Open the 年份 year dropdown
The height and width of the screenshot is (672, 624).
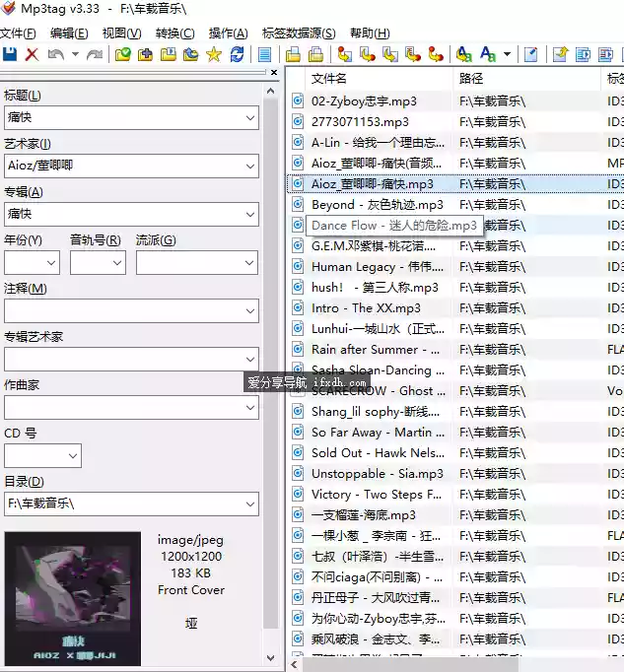[x=51, y=263]
